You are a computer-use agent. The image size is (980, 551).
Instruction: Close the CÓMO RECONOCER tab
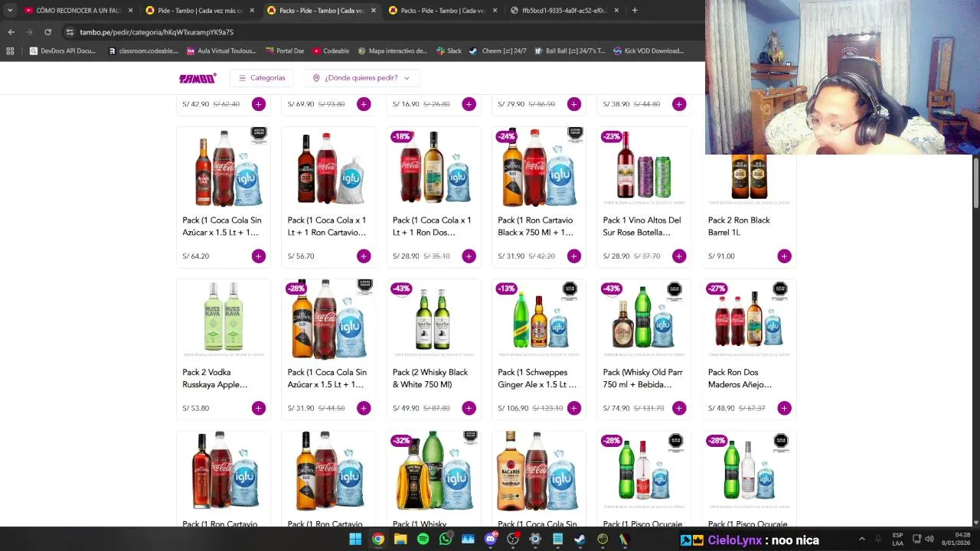(x=131, y=11)
